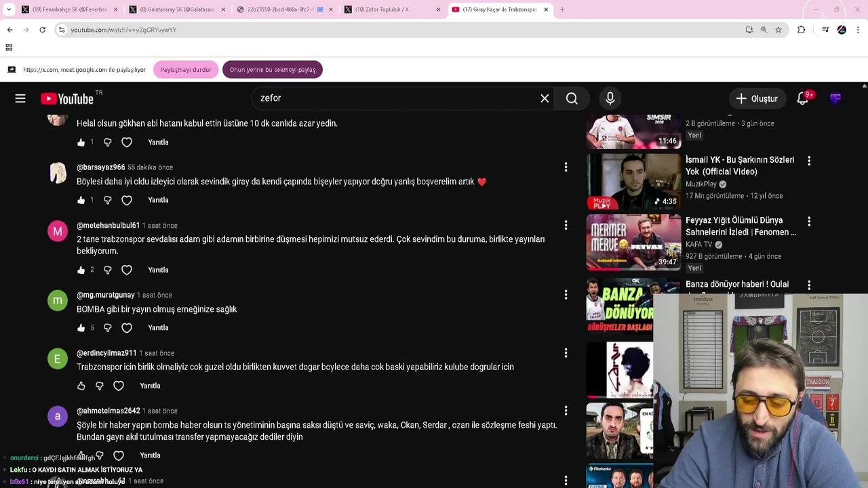Close the Giray Kaçar ile Trabzonspor tab

547,9
